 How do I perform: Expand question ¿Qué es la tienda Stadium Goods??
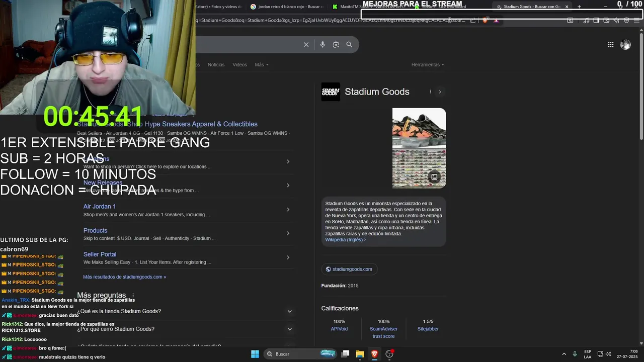[185, 311]
